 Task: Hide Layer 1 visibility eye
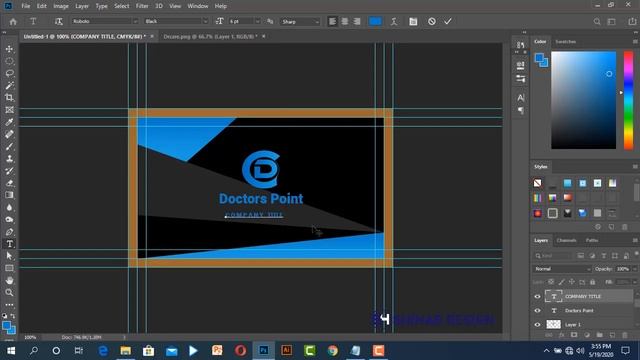coord(538,325)
